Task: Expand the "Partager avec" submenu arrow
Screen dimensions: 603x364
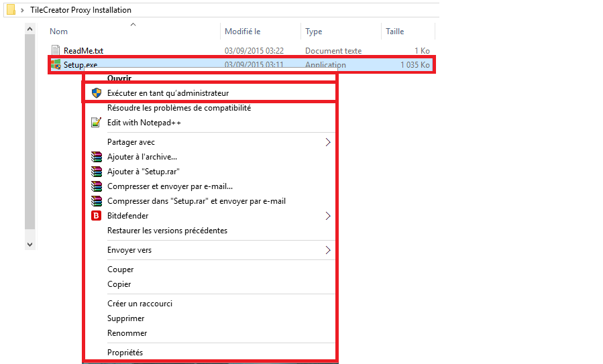Action: point(327,142)
